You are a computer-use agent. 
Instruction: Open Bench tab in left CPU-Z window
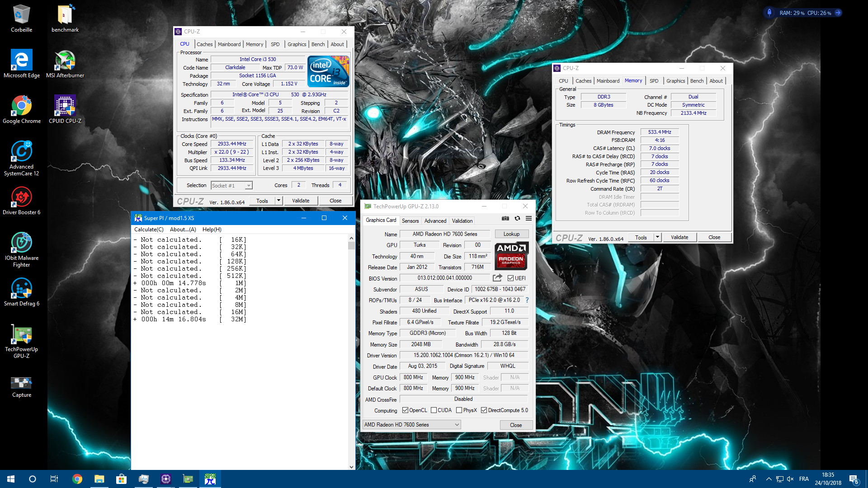318,44
